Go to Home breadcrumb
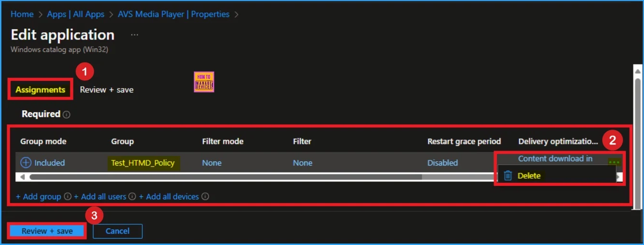The image size is (644, 245). coord(22,14)
